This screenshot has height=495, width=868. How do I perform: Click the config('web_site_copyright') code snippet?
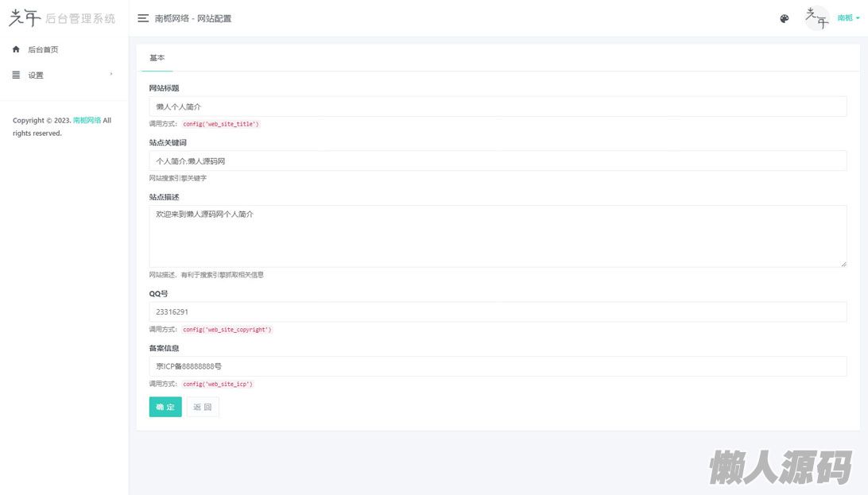[227, 330]
